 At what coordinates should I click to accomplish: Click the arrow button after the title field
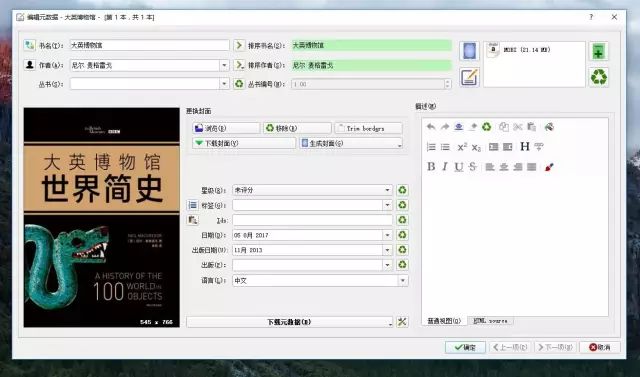239,45
